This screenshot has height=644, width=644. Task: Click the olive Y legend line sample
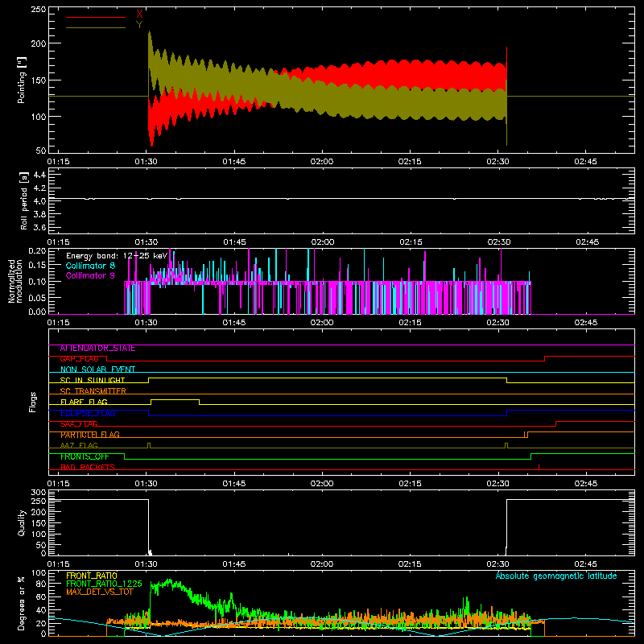(96, 27)
